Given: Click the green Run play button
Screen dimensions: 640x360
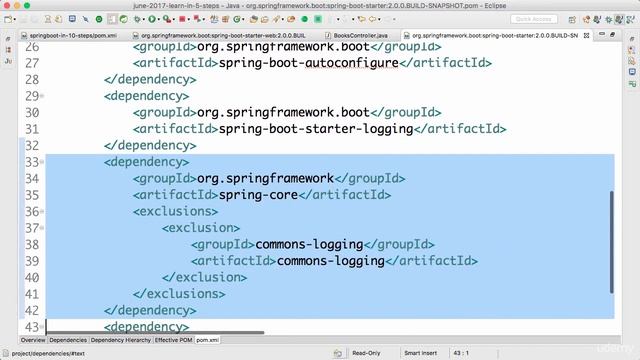Looking at the screenshot, I should pos(152,19).
